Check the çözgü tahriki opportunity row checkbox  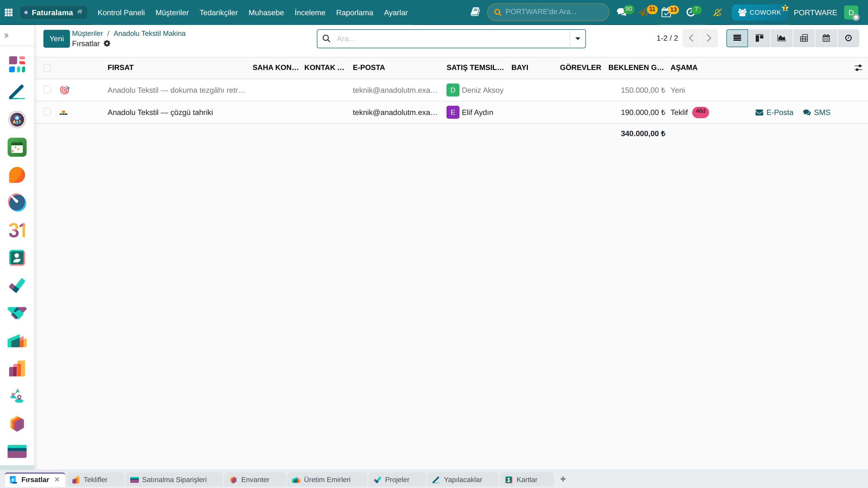47,112
